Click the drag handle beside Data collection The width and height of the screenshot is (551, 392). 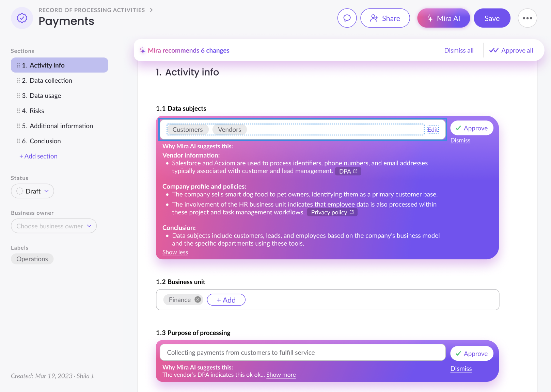tap(18, 80)
